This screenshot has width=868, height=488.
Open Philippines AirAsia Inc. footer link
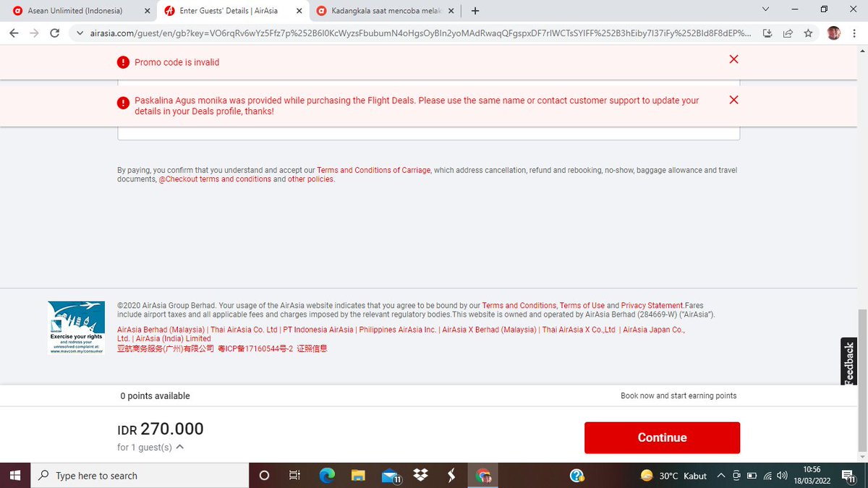click(x=398, y=330)
